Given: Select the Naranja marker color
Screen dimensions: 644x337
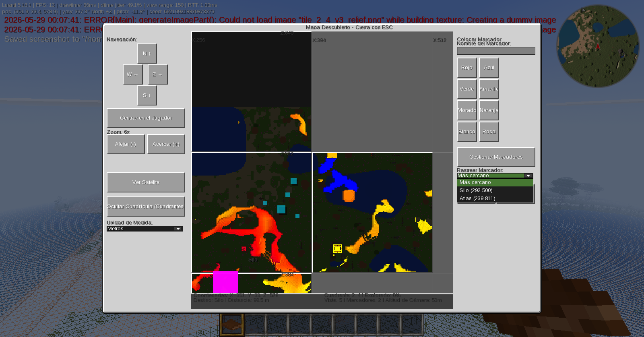Looking at the screenshot, I should 489,110.
